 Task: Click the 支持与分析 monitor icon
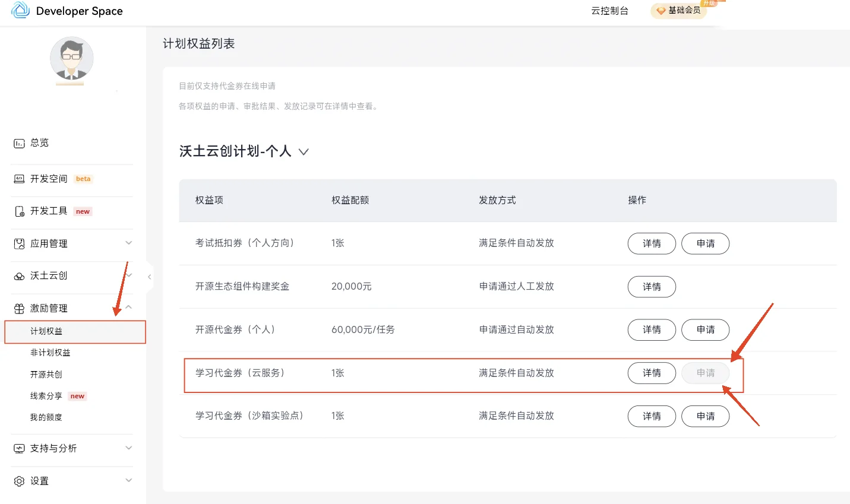(x=19, y=449)
